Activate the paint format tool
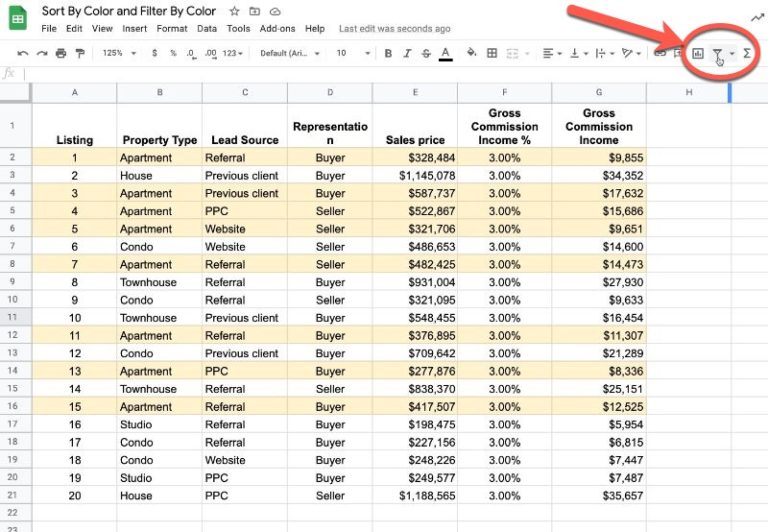768x532 pixels. 79,53
